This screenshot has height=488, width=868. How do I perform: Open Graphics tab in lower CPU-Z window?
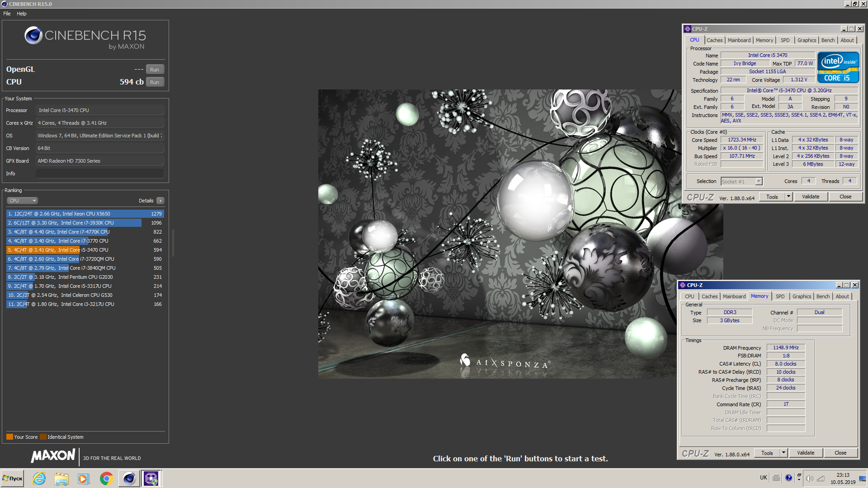pyautogui.click(x=802, y=296)
